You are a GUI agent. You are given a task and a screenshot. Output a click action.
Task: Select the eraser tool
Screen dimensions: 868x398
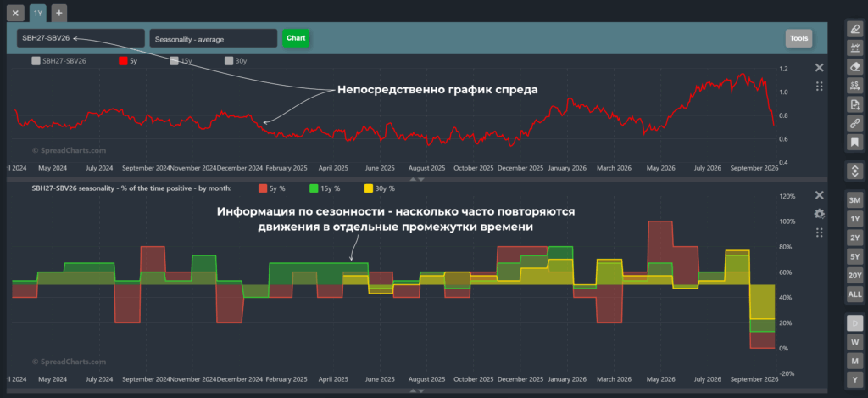click(854, 67)
